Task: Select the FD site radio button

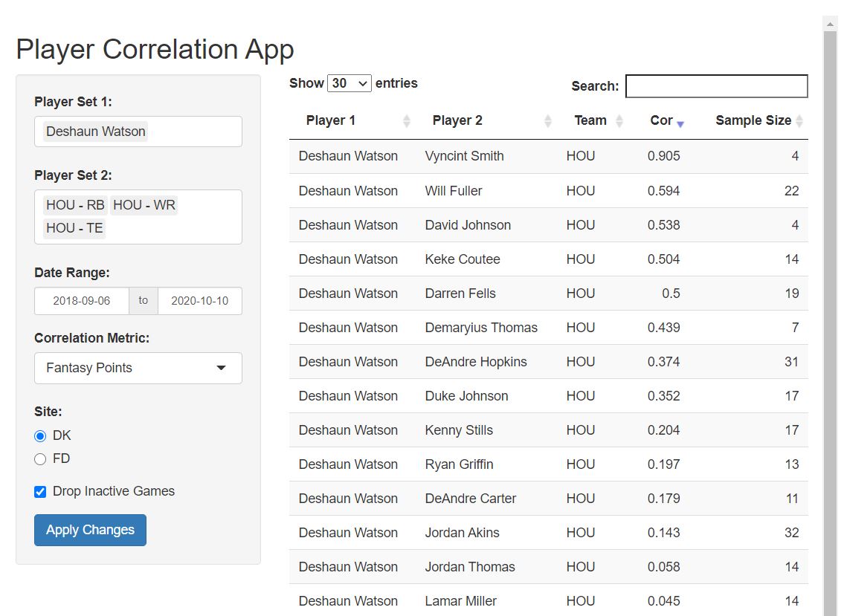Action: (x=40, y=459)
